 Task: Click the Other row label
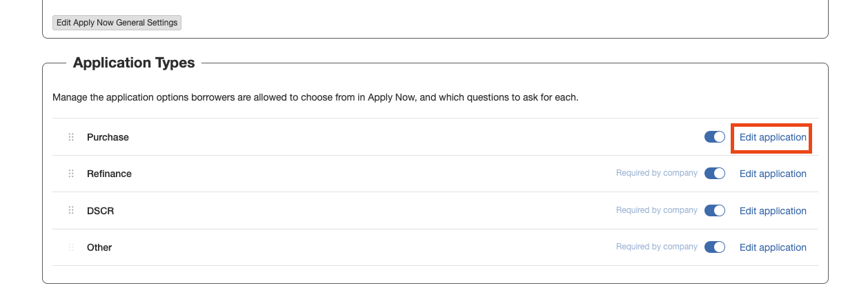coord(99,247)
